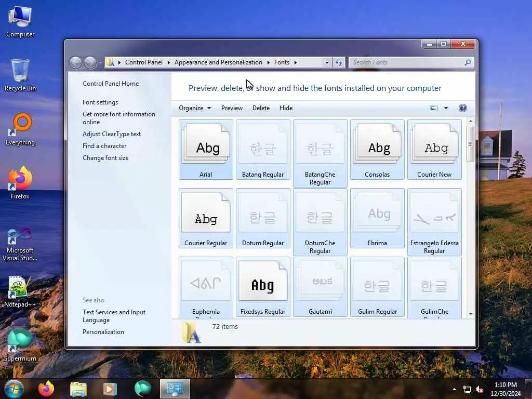The height and width of the screenshot is (399, 532).
Task: Click the change view icon
Action: (434, 108)
